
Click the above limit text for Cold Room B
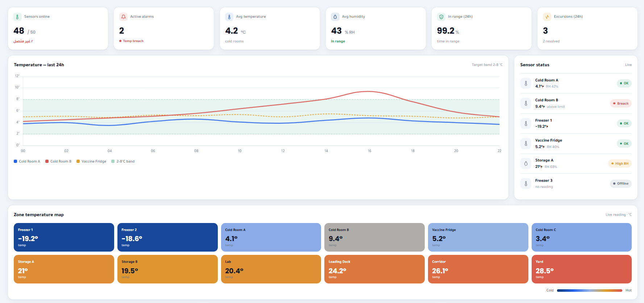(556, 107)
